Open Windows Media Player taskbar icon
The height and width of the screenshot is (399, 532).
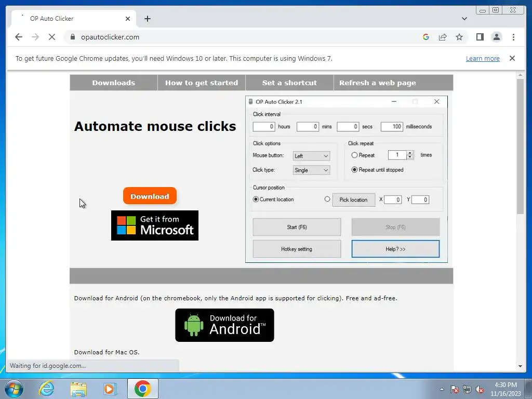pos(110,389)
